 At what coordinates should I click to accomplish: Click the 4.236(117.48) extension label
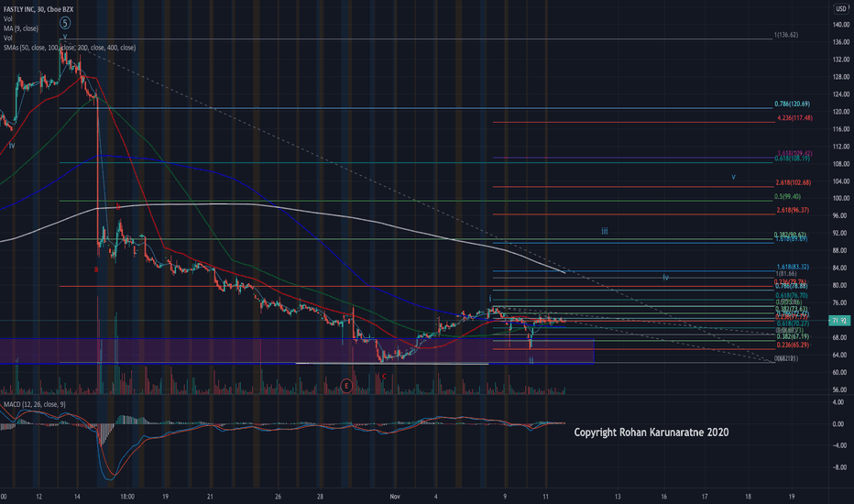click(794, 117)
